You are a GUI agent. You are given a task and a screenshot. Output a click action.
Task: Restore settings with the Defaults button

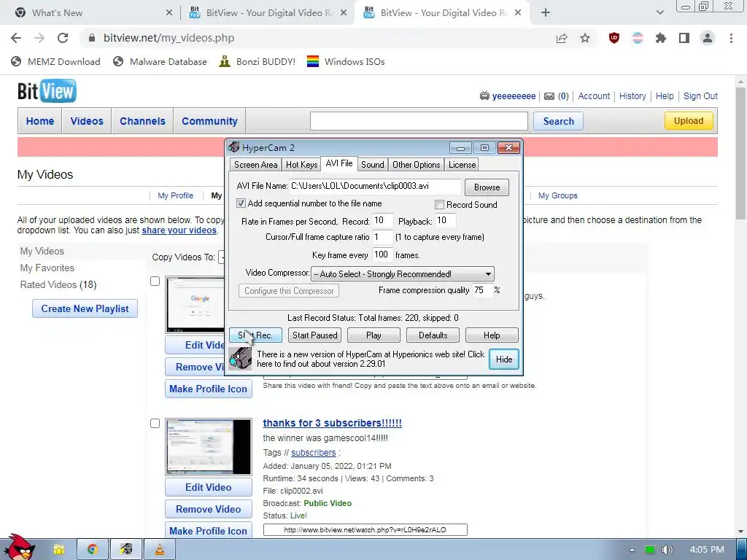tap(433, 335)
